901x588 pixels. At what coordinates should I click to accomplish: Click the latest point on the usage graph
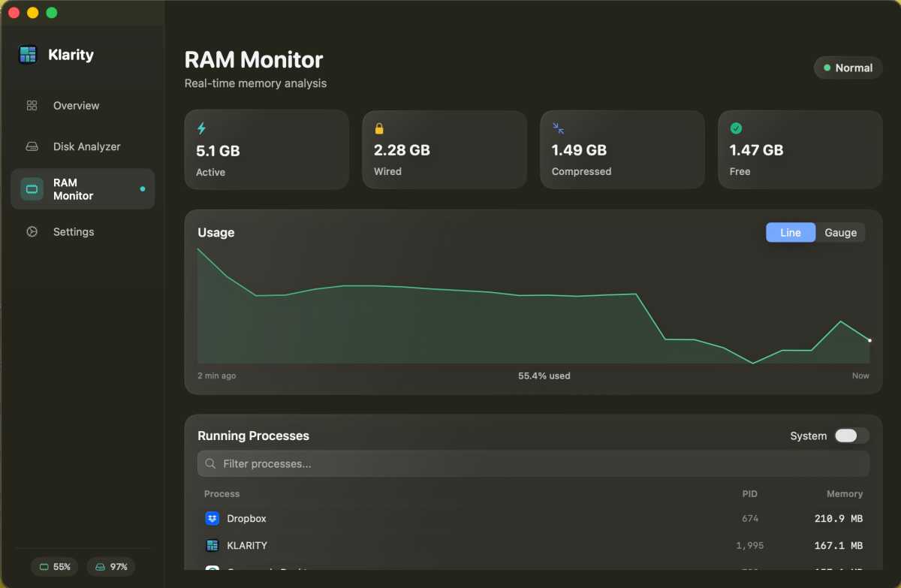[869, 340]
